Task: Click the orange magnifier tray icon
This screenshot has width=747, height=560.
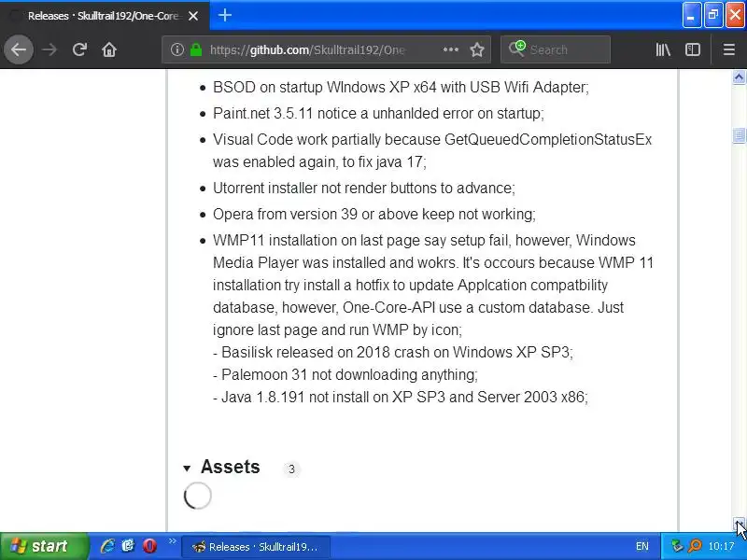Action: [x=695, y=546]
